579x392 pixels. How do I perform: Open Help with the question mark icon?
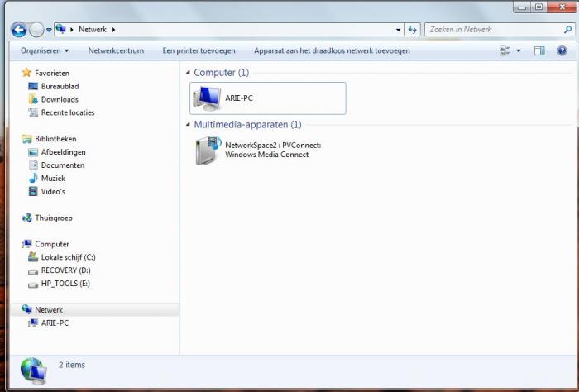click(x=562, y=50)
